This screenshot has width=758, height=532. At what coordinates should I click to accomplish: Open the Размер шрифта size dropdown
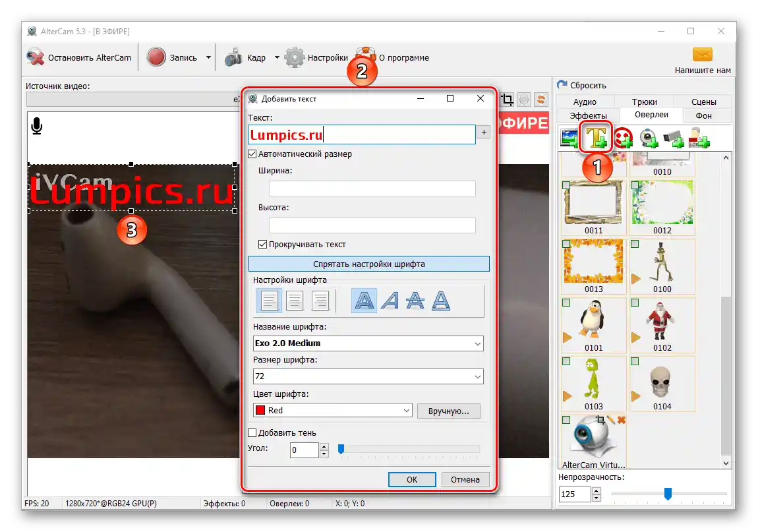coord(368,376)
